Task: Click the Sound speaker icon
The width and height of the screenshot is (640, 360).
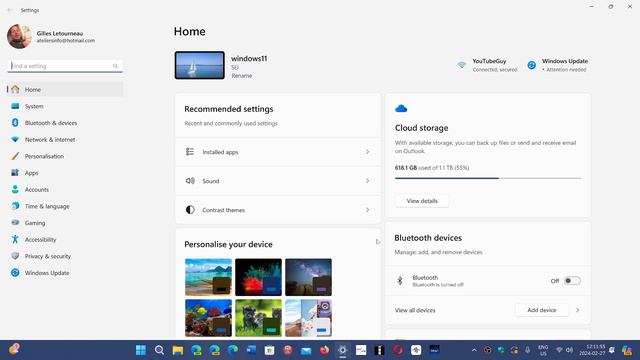Action: [x=190, y=181]
